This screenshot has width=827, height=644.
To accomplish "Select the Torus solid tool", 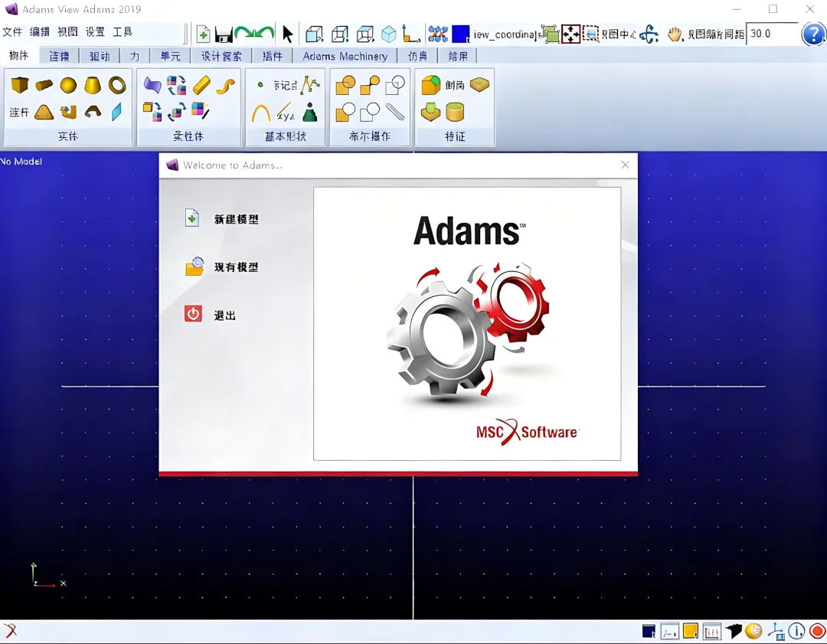I will tap(117, 84).
